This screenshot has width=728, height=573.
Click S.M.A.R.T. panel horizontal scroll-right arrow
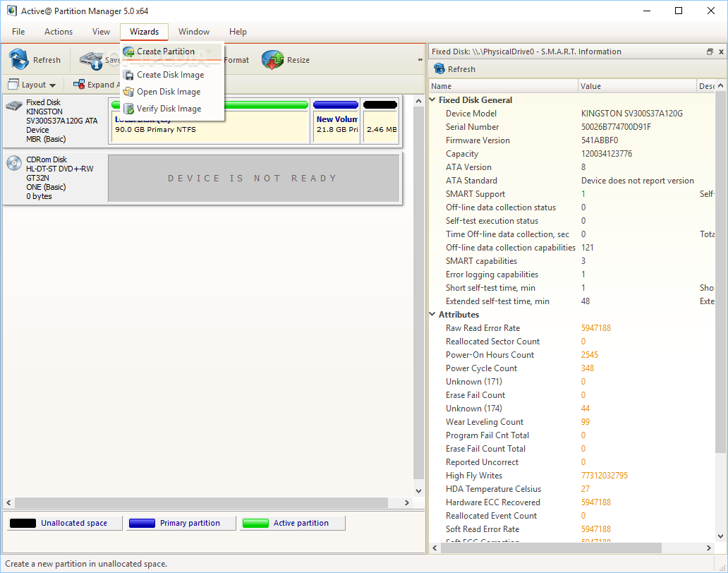(708, 548)
